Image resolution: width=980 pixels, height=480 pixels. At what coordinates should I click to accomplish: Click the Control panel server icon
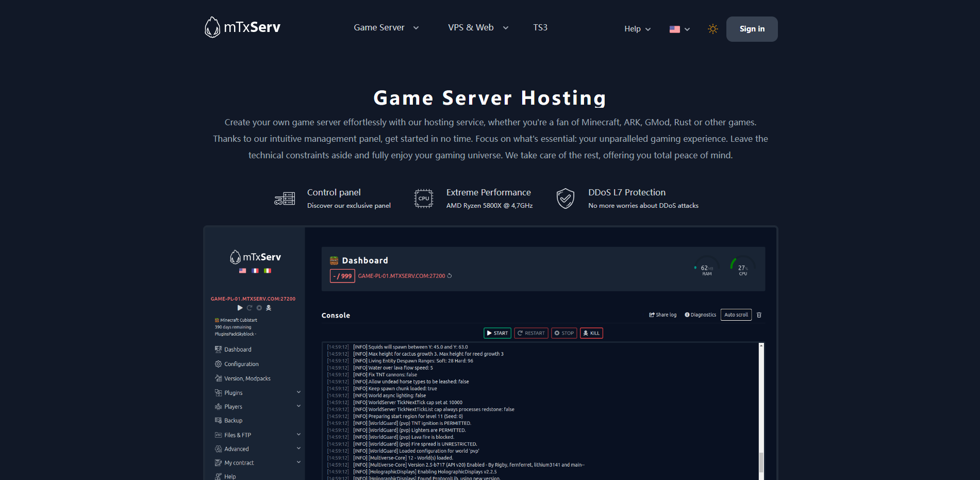(x=285, y=198)
